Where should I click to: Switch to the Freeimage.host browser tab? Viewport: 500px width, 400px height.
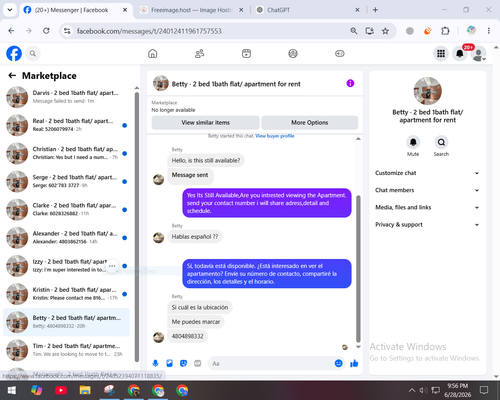(x=191, y=10)
